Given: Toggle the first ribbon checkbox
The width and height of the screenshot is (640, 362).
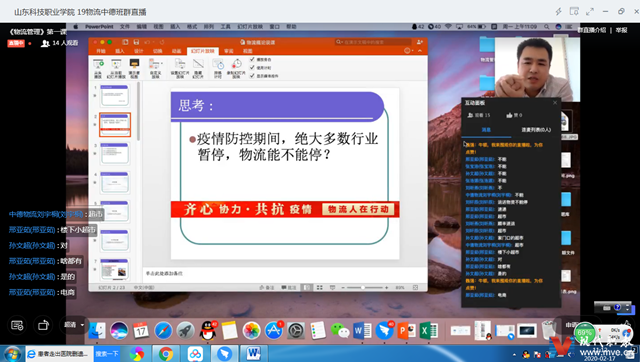Looking at the screenshot, I should click(x=252, y=60).
